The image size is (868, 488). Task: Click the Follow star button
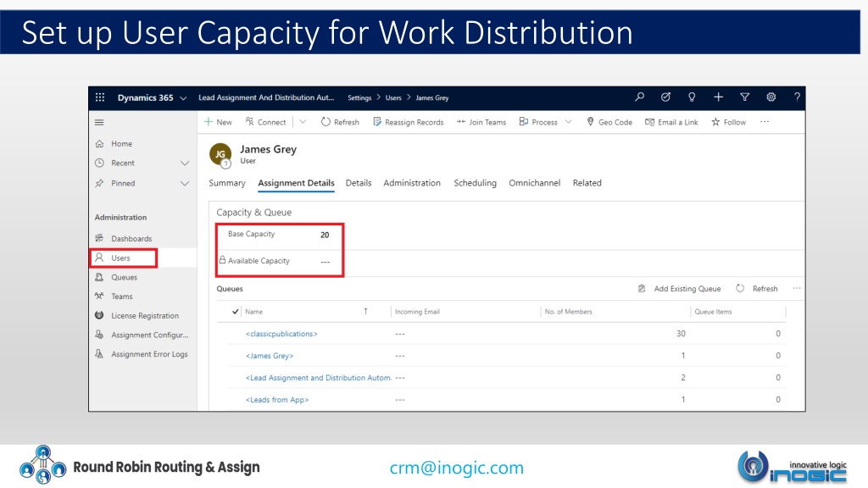[728, 122]
